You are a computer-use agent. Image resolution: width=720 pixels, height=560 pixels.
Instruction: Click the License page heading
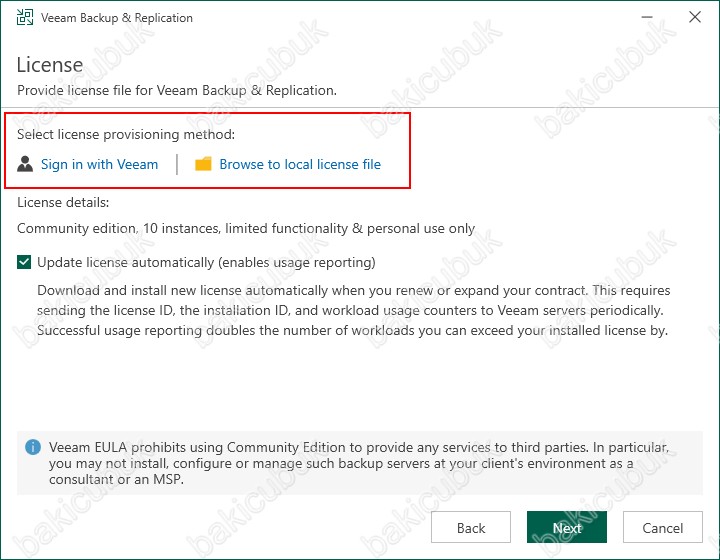(x=50, y=65)
